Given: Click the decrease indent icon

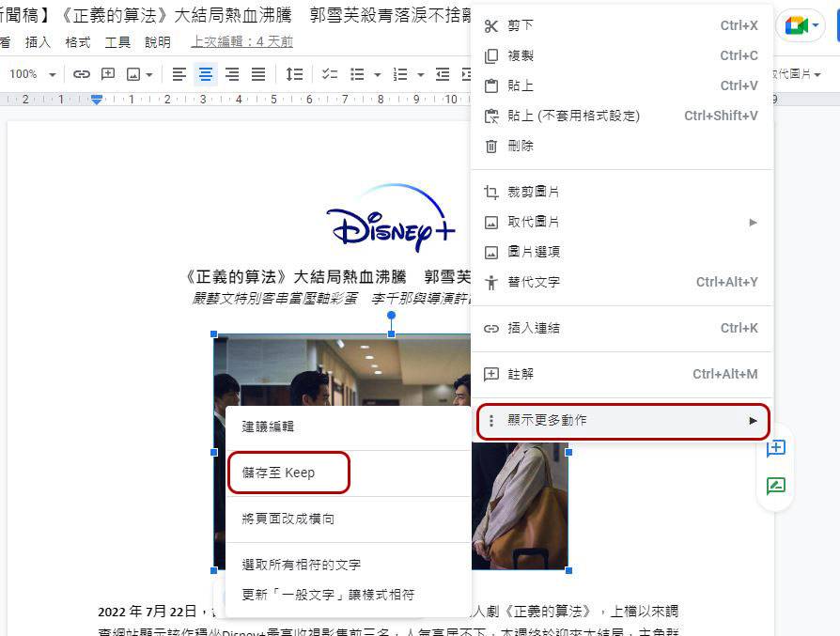Looking at the screenshot, I should tap(443, 74).
